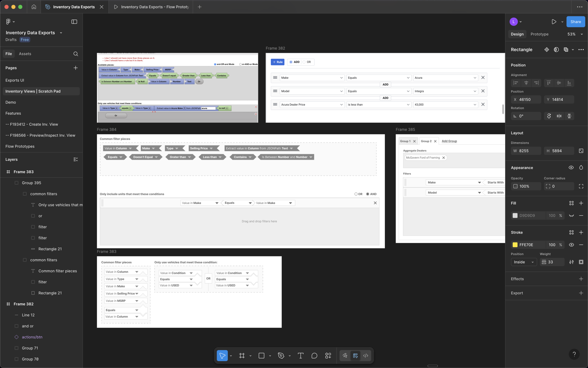Select ADD radio in Frame 382
The height and width of the screenshot is (368, 588).
[291, 62]
